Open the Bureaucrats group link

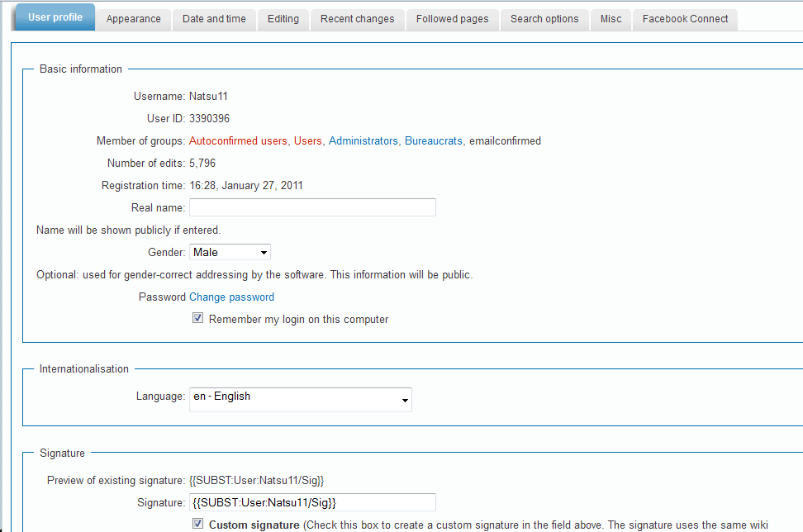(x=434, y=141)
